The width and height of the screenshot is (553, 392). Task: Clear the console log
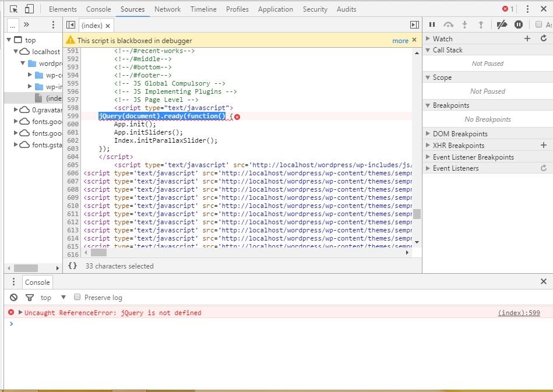tap(13, 298)
